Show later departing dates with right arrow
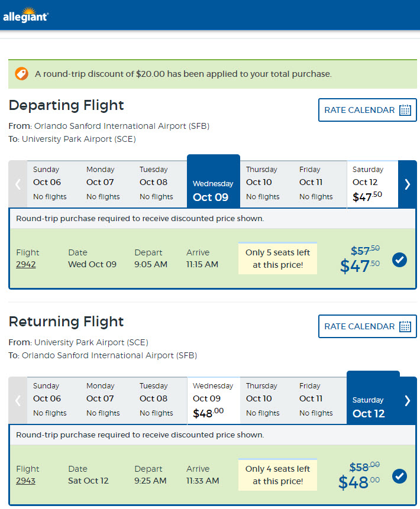This screenshot has height=509, width=420. click(407, 184)
